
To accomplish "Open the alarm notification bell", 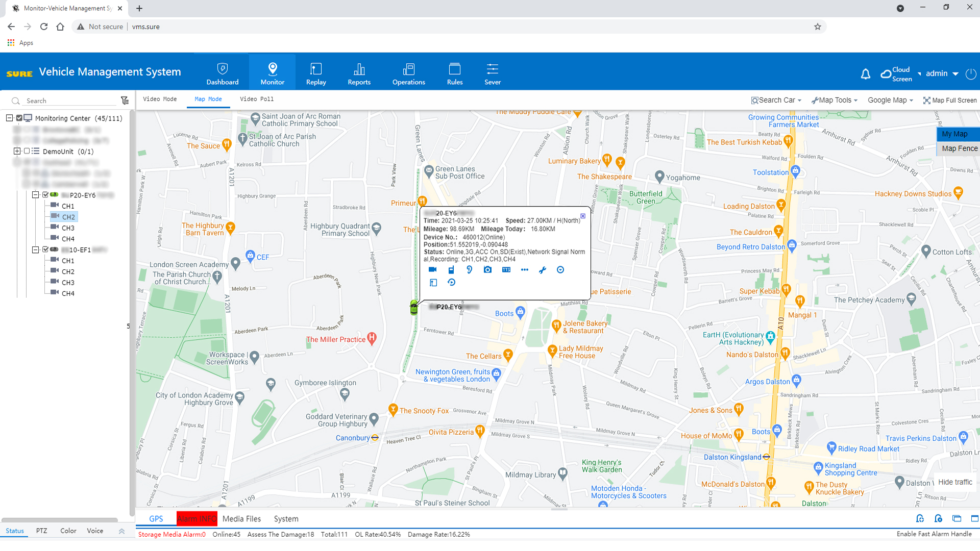I will (x=866, y=74).
